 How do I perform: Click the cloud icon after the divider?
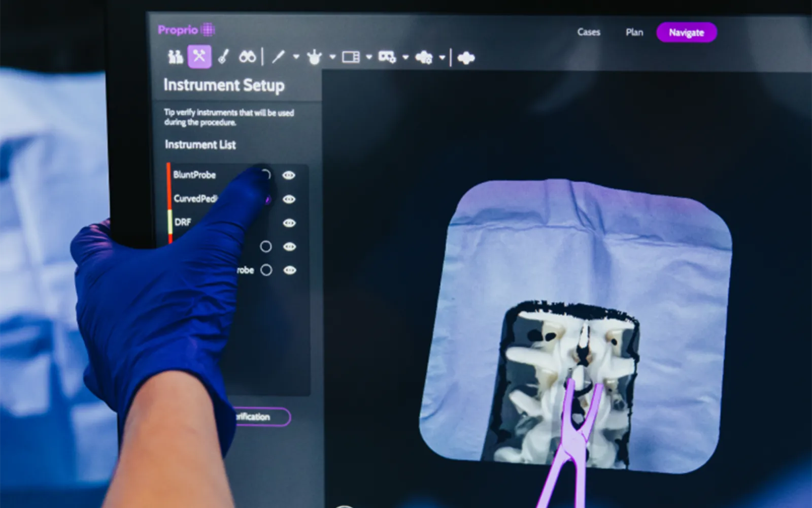click(466, 58)
